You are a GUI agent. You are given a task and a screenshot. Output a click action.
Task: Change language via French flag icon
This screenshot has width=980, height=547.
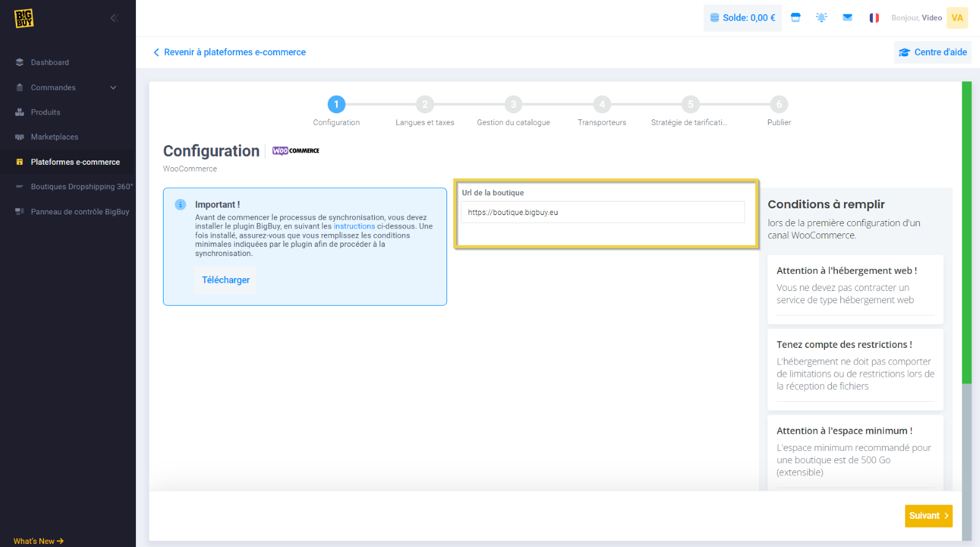874,18
